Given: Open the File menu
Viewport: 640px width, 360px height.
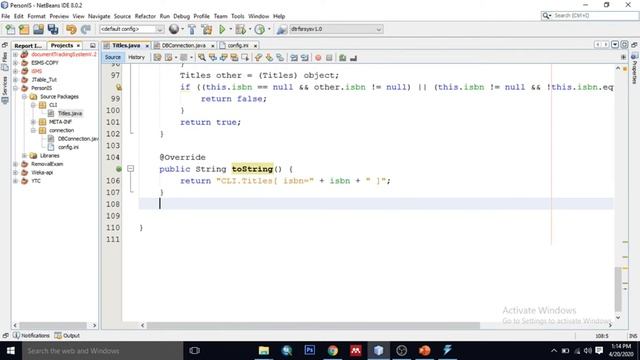Looking at the screenshot, I should 6,16.
